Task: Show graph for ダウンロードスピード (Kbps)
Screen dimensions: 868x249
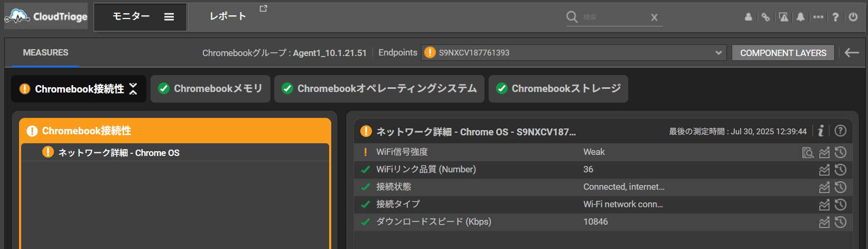Action: point(824,222)
